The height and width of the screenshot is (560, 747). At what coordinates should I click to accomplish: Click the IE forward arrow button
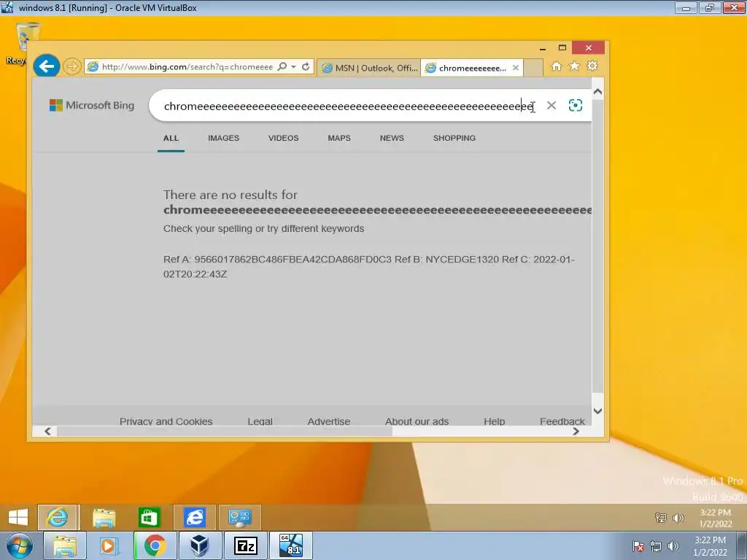coord(72,66)
